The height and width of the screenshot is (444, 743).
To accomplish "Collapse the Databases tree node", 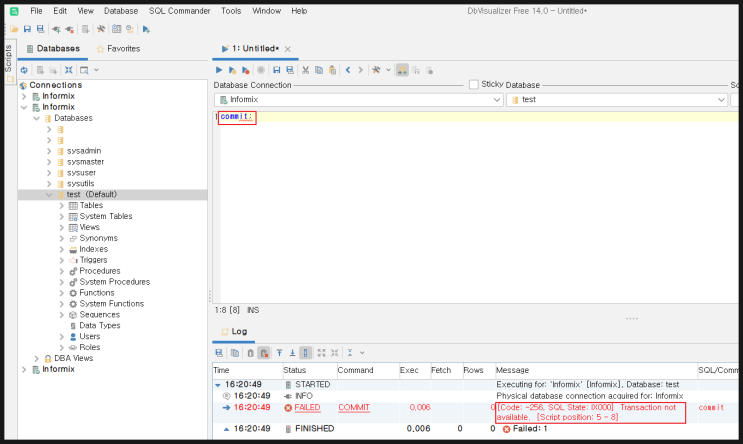I will [37, 118].
